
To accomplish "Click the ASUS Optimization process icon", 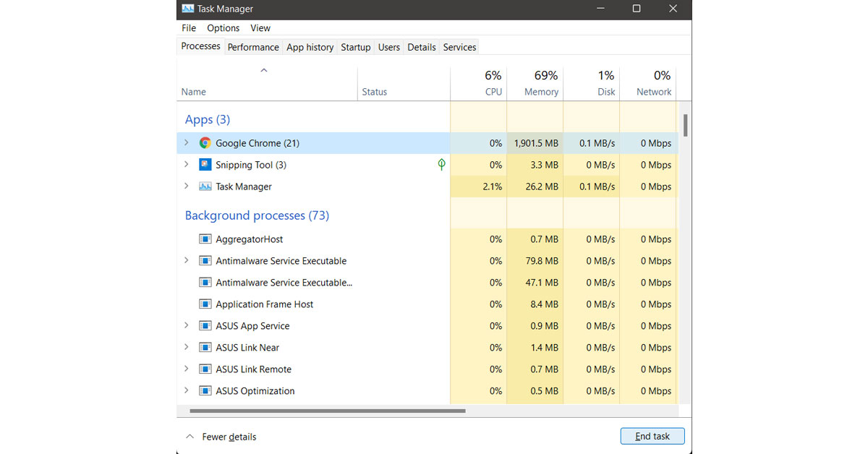I will (x=205, y=391).
